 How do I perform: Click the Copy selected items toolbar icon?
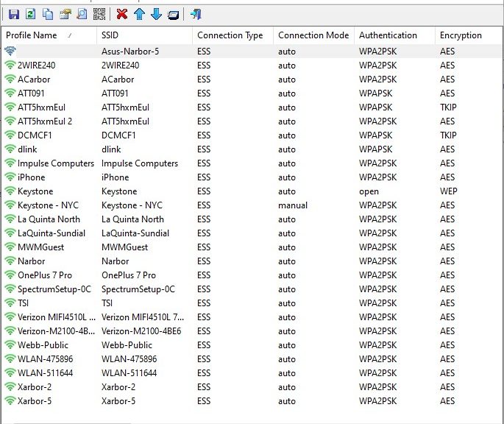pos(48,14)
